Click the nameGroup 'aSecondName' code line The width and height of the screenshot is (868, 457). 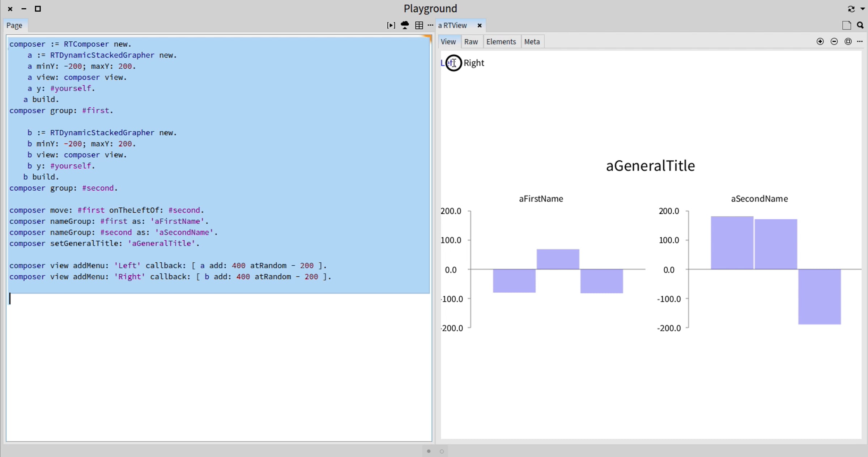114,232
